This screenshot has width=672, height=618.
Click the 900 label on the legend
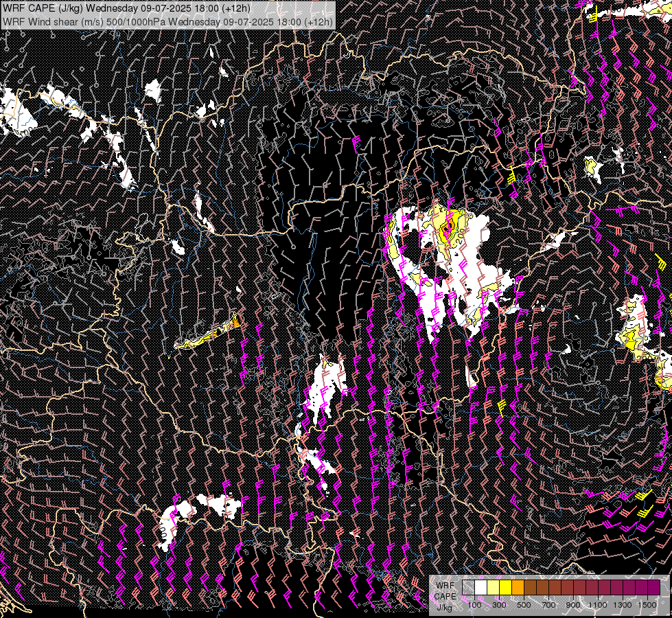pos(573,605)
